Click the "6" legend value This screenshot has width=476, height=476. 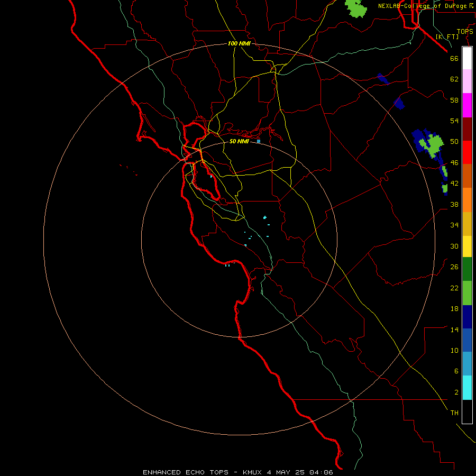456,371
